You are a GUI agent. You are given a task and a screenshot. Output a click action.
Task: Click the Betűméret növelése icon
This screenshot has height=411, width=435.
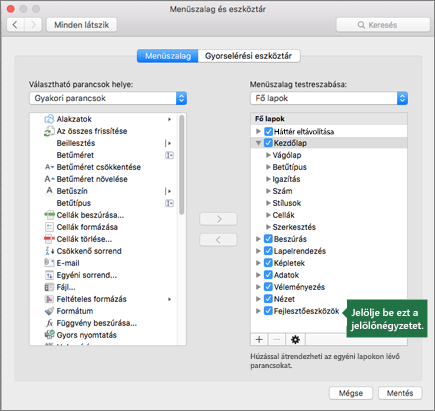49,179
